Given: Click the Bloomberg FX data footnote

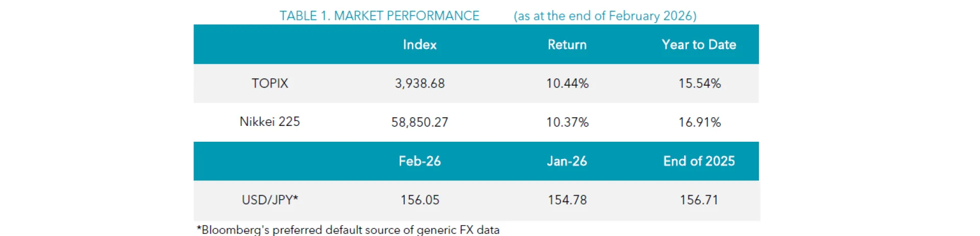Looking at the screenshot, I should 348,230.
